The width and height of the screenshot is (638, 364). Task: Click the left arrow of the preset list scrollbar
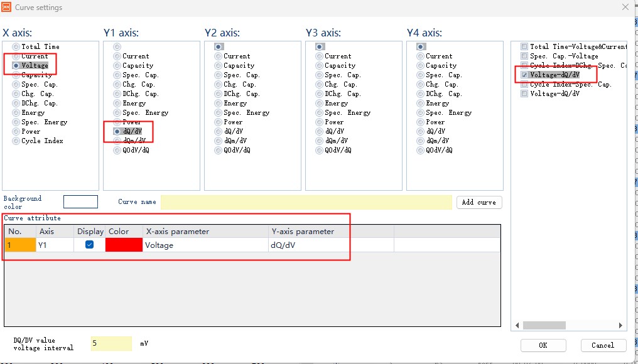pyautogui.click(x=517, y=325)
